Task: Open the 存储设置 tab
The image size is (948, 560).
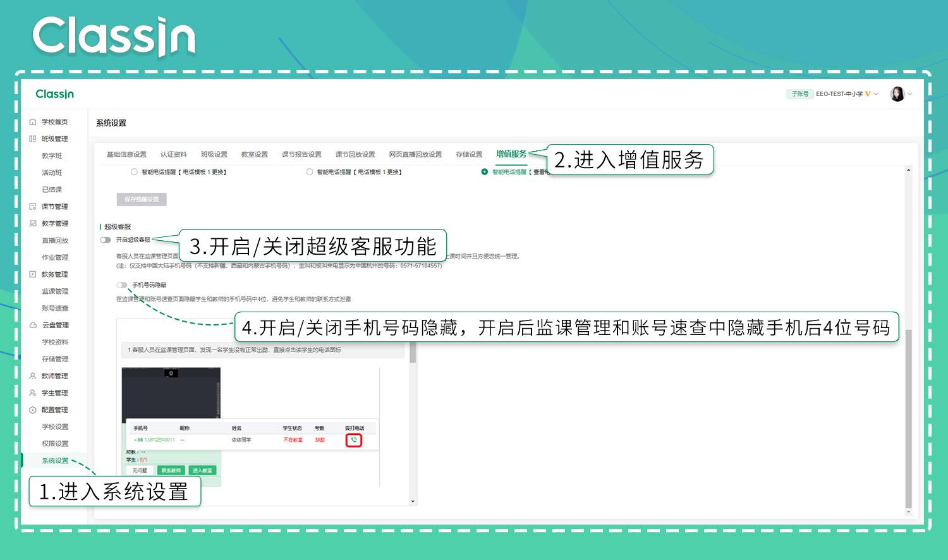Action: click(x=469, y=154)
